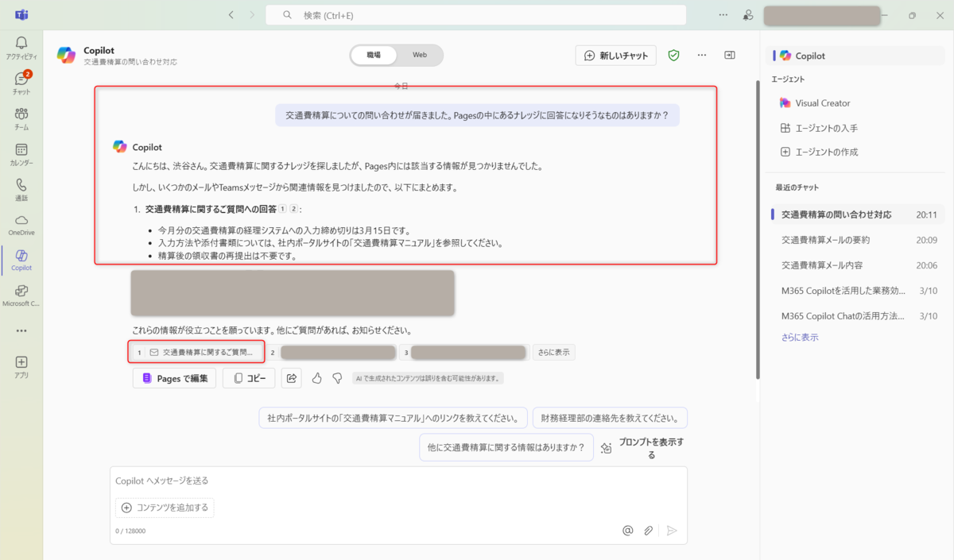The width and height of the screenshot is (954, 560).
Task: Open citation 1 交通費精算に関するご質問
Action: 196,352
